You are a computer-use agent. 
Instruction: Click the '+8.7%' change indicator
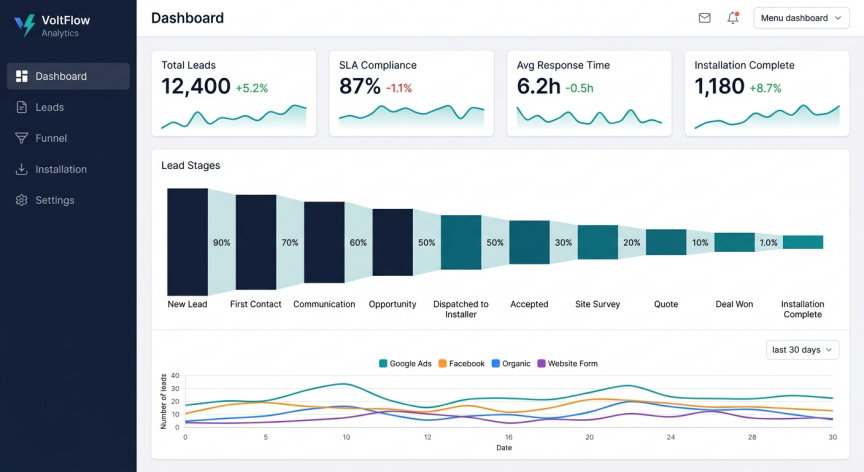pyautogui.click(x=765, y=88)
